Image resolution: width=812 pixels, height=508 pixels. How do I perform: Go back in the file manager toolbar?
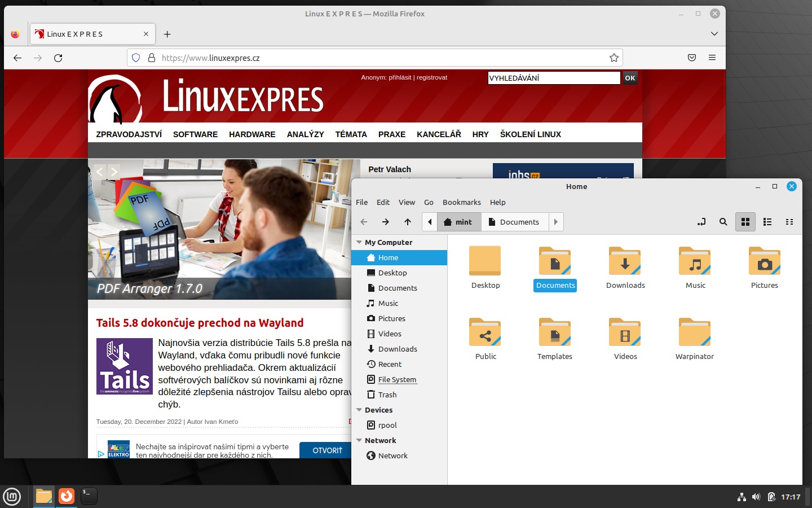364,222
